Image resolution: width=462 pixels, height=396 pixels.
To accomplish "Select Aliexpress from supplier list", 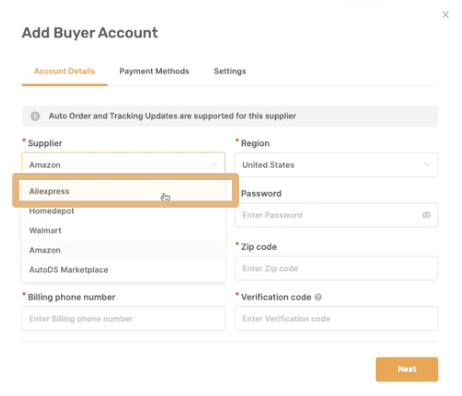I will (x=125, y=191).
